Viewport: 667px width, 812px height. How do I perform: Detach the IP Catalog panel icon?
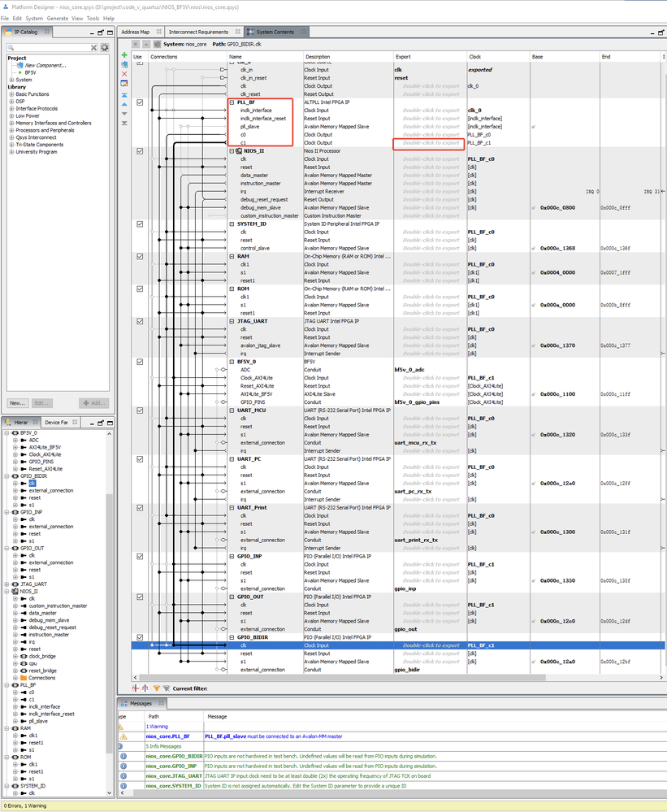101,33
